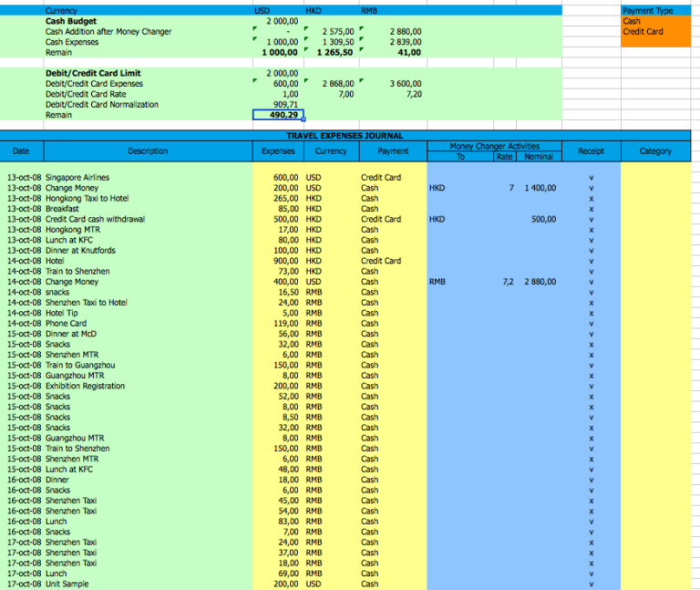Click the Hotel expense 900,00
This screenshot has width=700, height=590.
click(285, 261)
